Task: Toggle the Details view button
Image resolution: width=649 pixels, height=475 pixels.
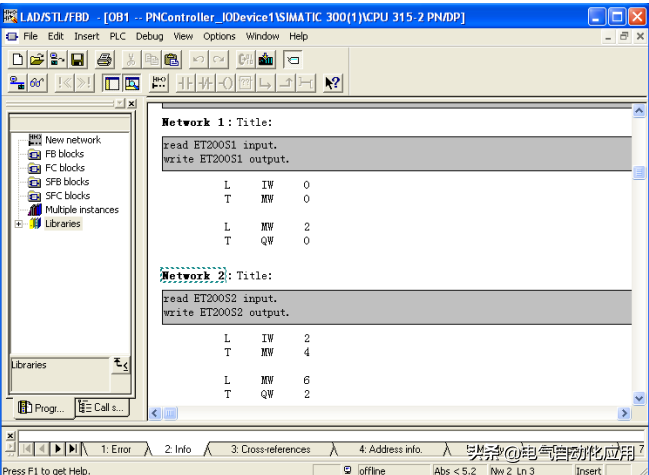Action: (x=132, y=83)
